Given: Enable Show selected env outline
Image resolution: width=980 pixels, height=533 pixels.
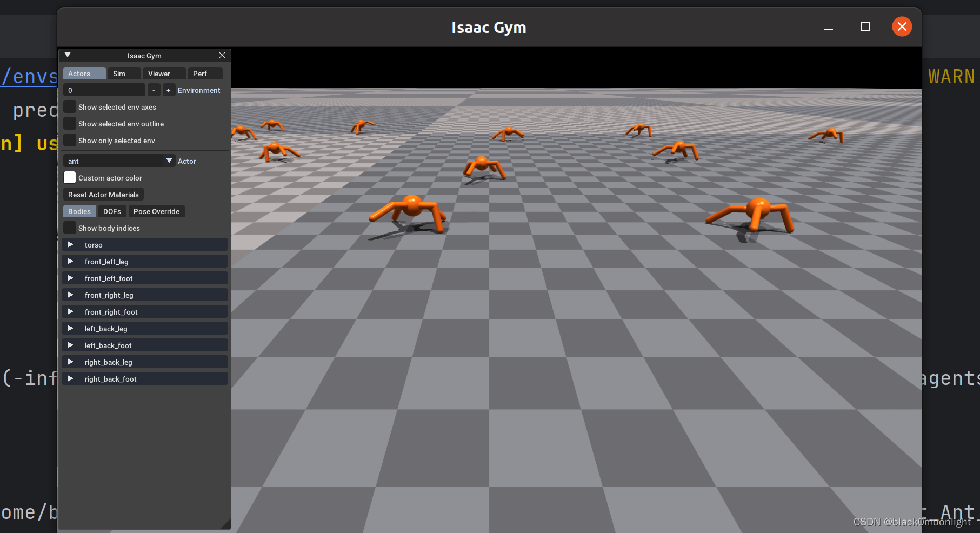Looking at the screenshot, I should pos(70,124).
